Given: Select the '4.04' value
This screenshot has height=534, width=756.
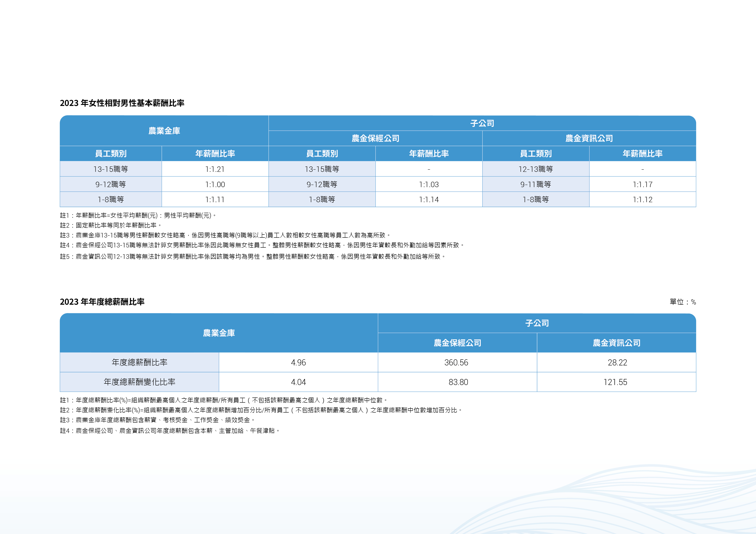Looking at the screenshot, I should [298, 382].
